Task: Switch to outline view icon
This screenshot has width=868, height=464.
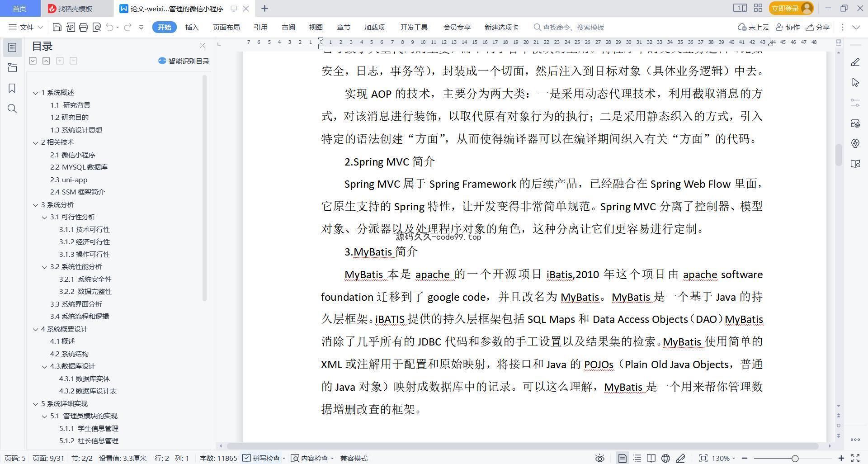Action: coord(637,458)
